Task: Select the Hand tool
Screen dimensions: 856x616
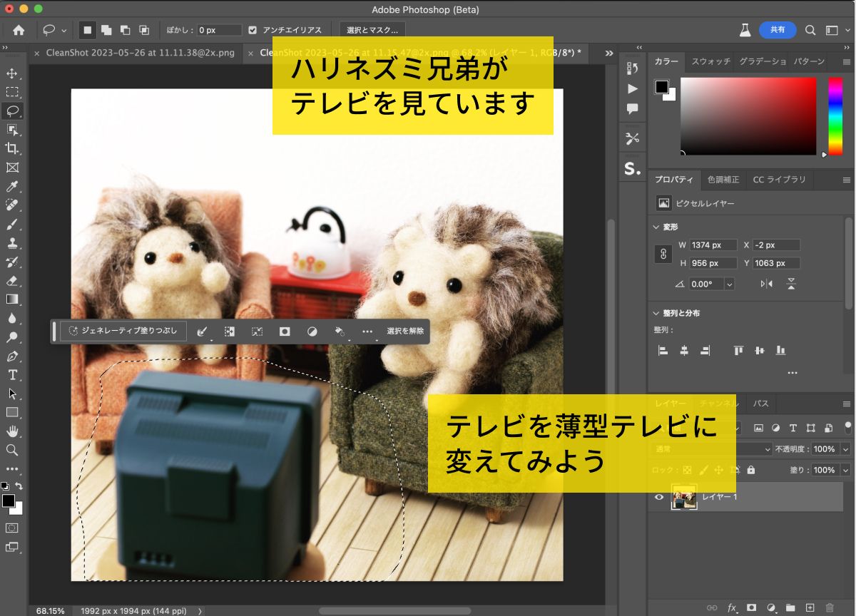Action: (x=12, y=431)
